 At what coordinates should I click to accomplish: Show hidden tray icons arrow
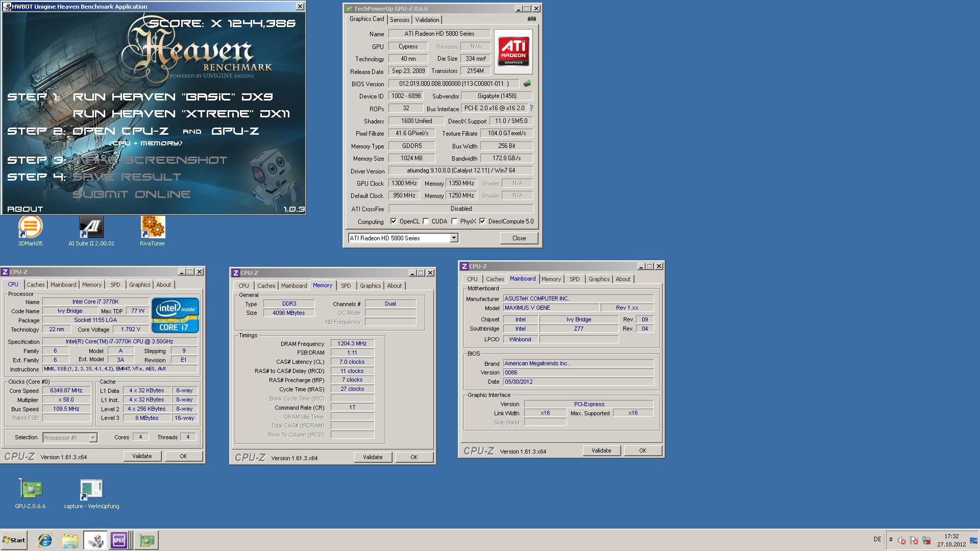point(891,540)
